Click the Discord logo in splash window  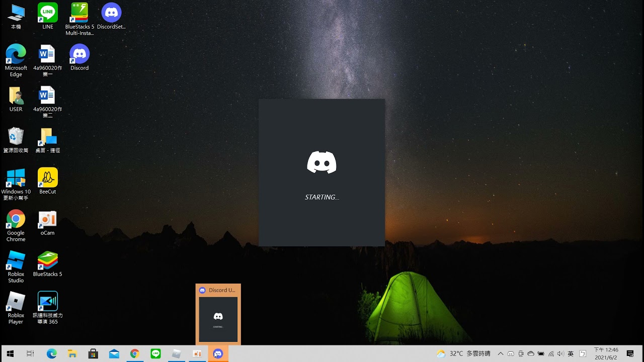click(322, 162)
